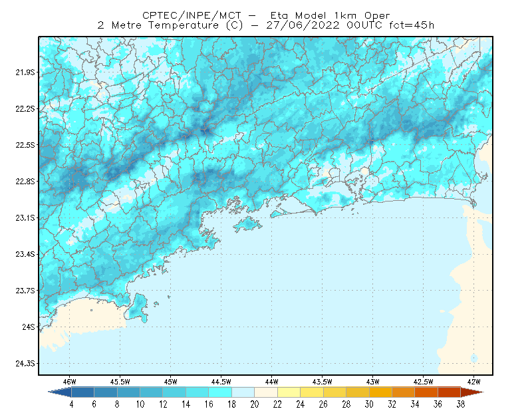
Task: Click the right red arrow of colorbar
Action: click(472, 392)
